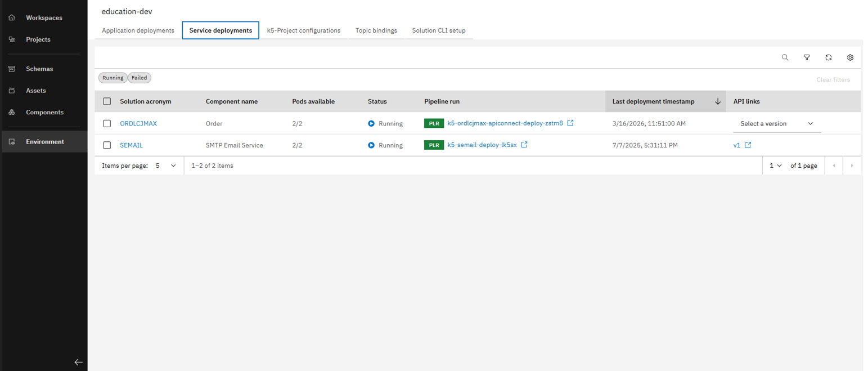This screenshot has height=371, width=868.
Task: Open the Items per page dropdown
Action: pos(167,166)
